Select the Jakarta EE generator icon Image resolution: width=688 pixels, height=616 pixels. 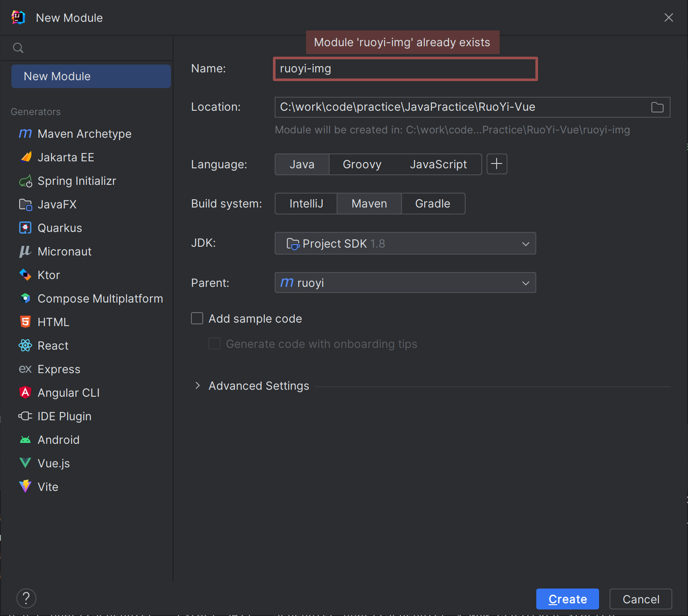pos(26,157)
